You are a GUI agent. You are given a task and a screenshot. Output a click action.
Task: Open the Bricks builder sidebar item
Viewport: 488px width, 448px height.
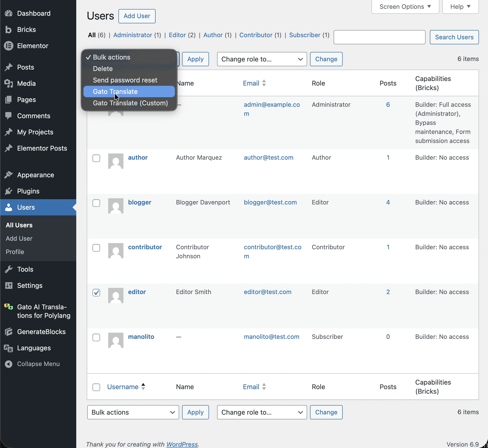[x=26, y=29]
